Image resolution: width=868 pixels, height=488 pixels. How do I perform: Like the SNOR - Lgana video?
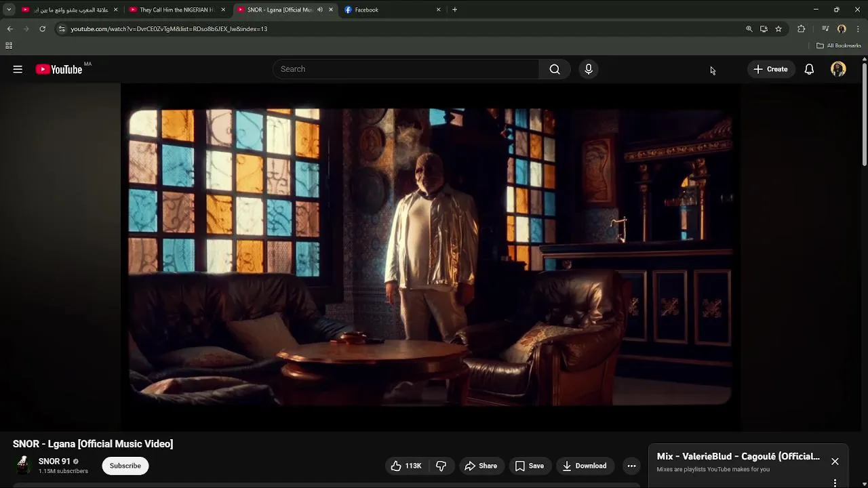pos(406,466)
